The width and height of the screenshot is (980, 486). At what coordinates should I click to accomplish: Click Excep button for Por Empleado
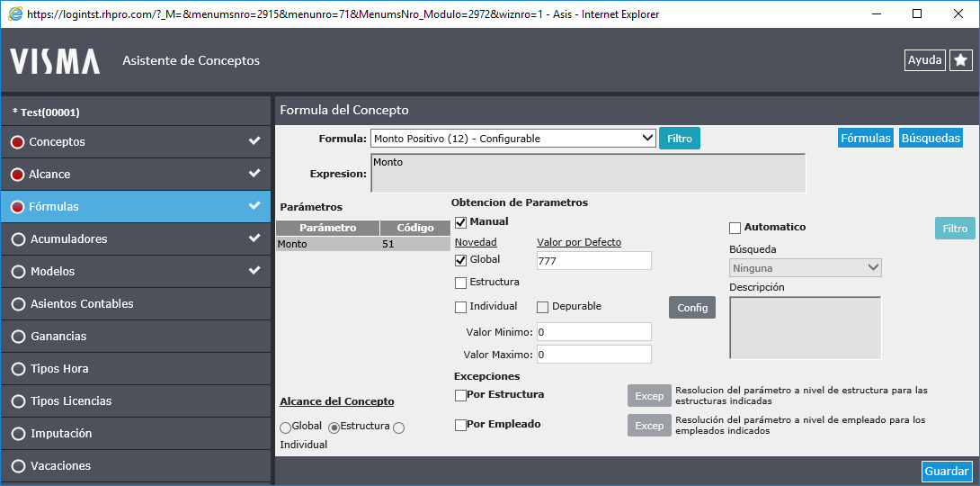click(649, 426)
